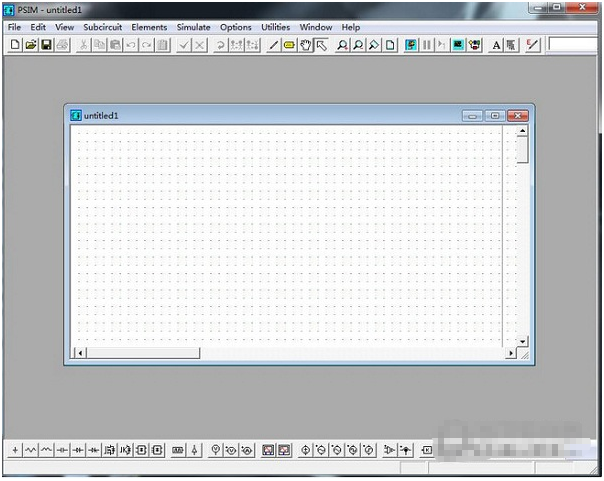Click the empty toolbar input field

click(573, 45)
